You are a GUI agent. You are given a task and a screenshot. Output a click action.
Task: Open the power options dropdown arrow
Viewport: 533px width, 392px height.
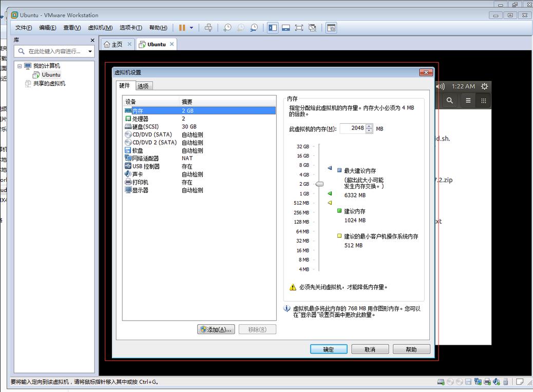[x=192, y=28]
